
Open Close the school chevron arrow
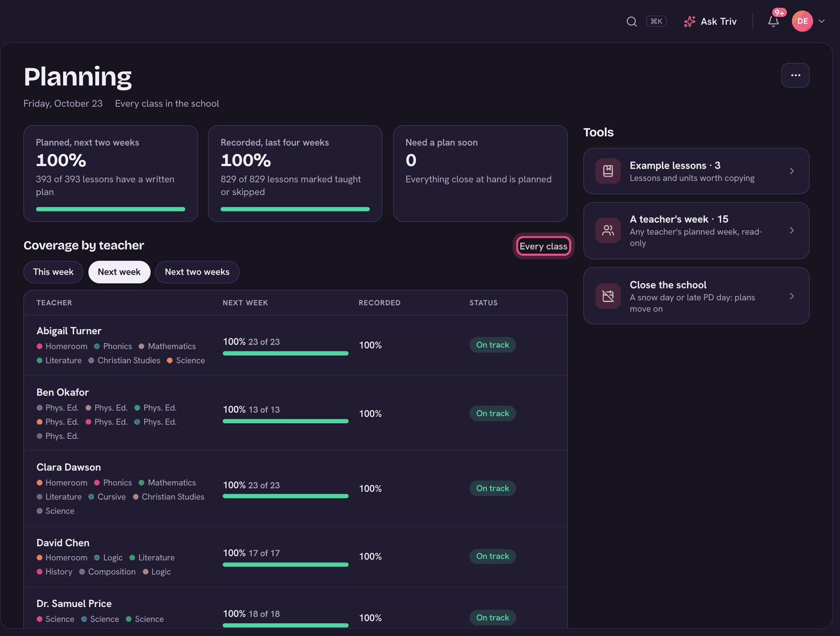792,296
